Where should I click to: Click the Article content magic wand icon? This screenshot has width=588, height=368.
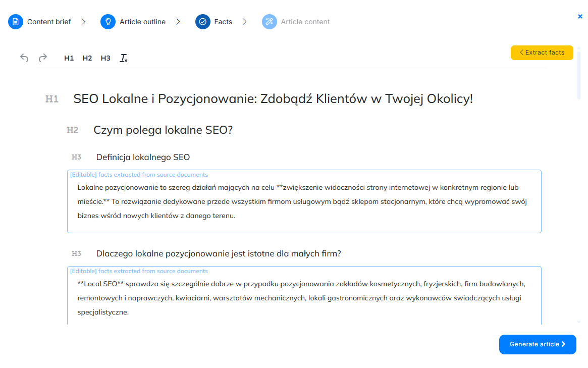[x=270, y=22]
